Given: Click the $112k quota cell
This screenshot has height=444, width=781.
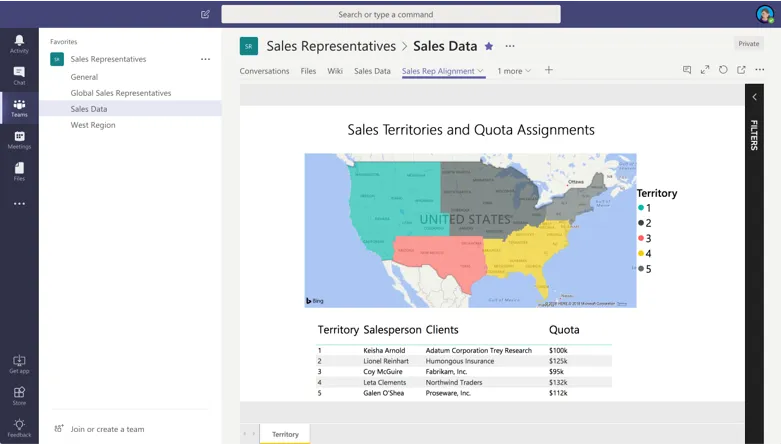Looking at the screenshot, I should click(558, 393).
